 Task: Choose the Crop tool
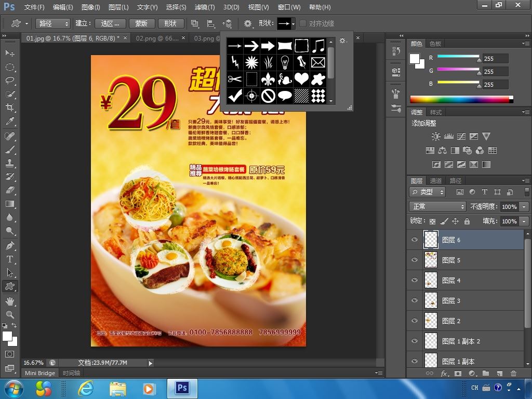10,108
